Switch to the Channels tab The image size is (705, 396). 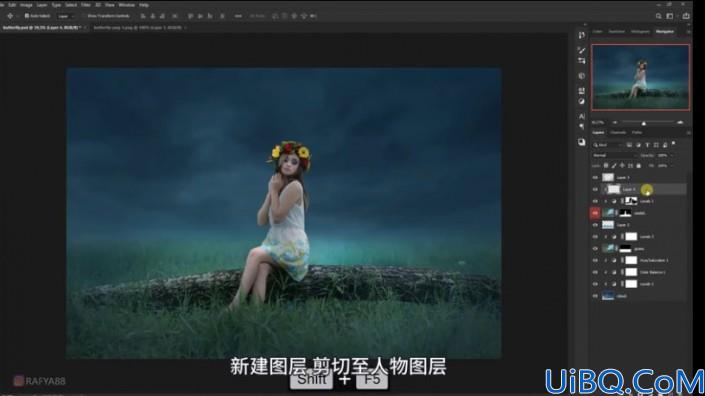(x=618, y=133)
